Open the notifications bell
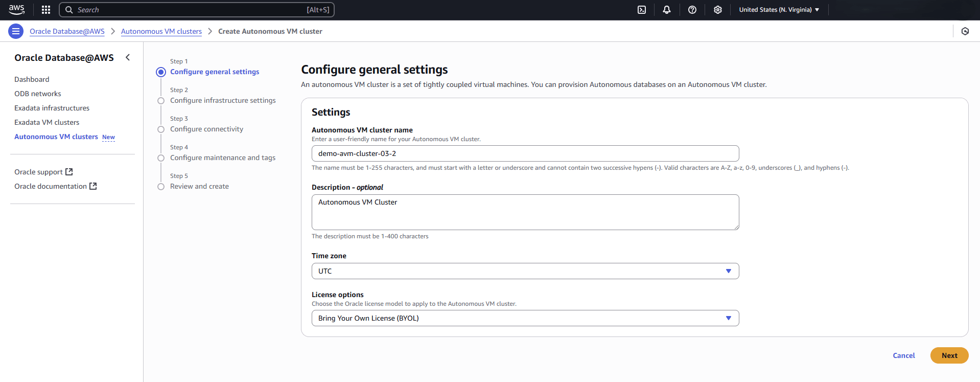 pyautogui.click(x=667, y=10)
